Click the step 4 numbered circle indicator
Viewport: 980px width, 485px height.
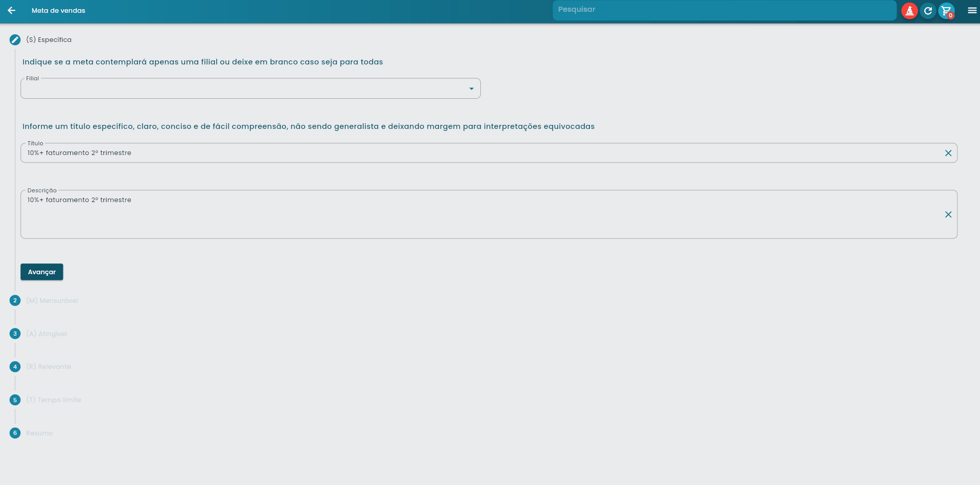tap(14, 366)
